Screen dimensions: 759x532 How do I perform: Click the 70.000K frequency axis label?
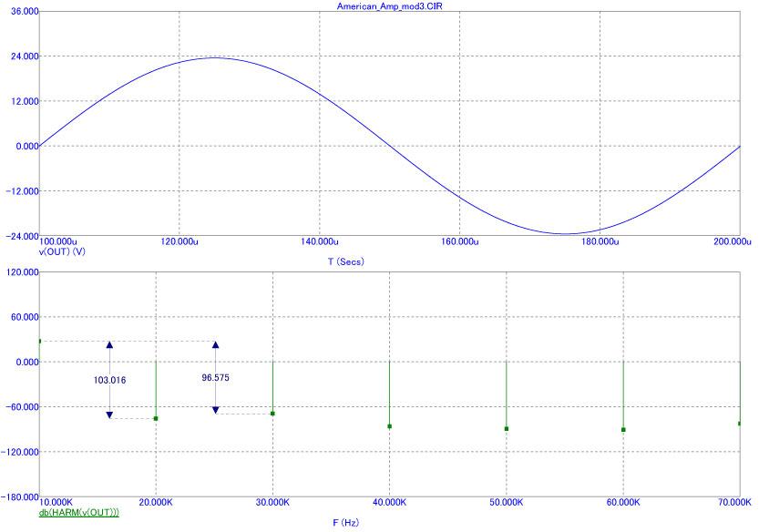(x=734, y=503)
